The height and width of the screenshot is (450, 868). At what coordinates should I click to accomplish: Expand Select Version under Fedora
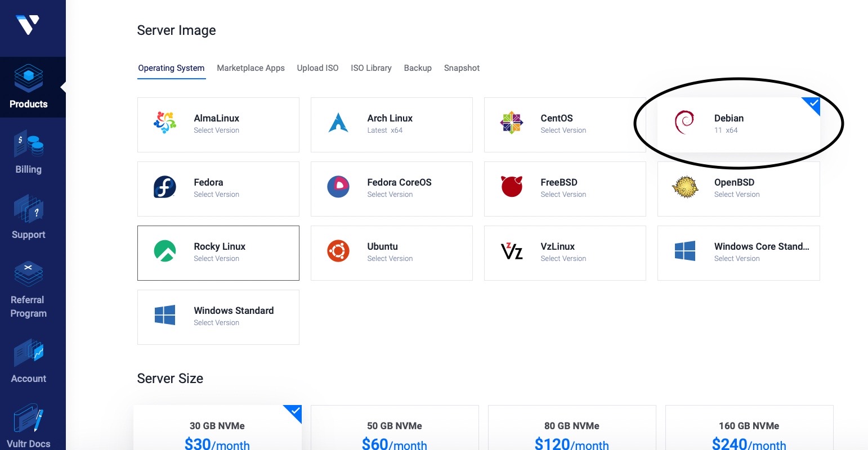[216, 195]
